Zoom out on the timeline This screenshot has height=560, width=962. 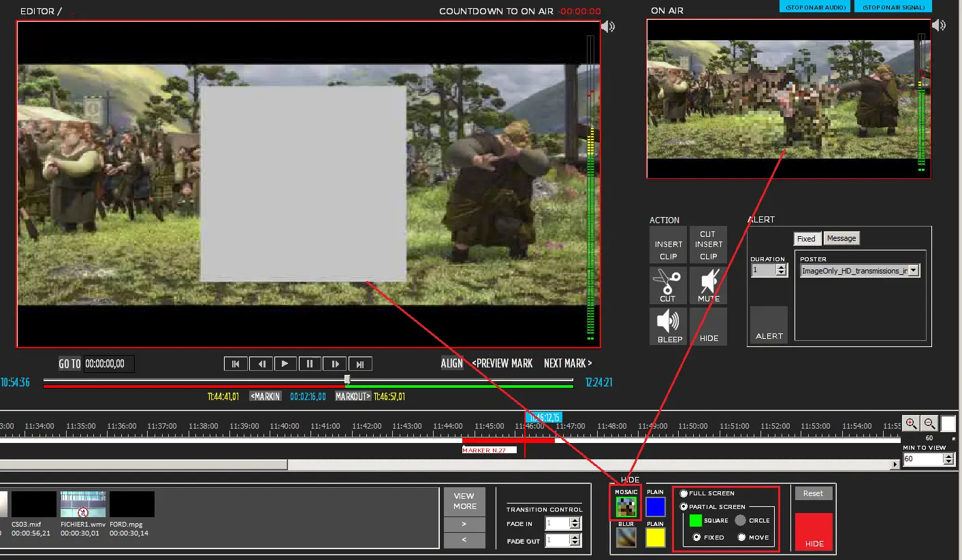pos(929,423)
